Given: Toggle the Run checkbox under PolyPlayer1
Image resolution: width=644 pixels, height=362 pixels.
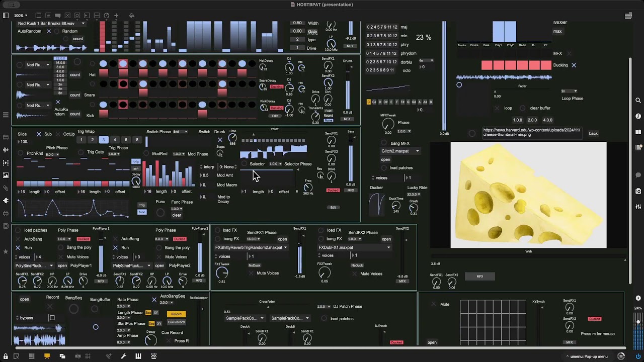Looking at the screenshot, I should tap(18, 248).
